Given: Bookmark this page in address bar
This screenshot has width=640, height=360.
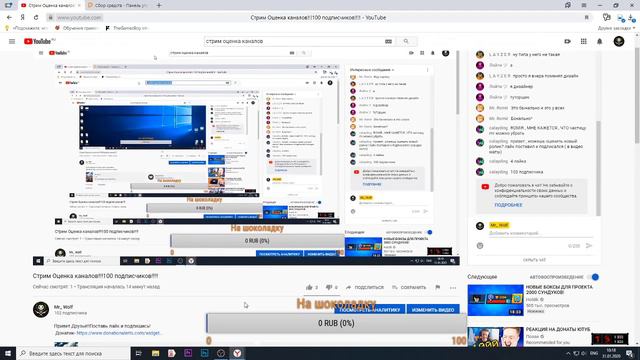Looking at the screenshot, I should tap(587, 18).
